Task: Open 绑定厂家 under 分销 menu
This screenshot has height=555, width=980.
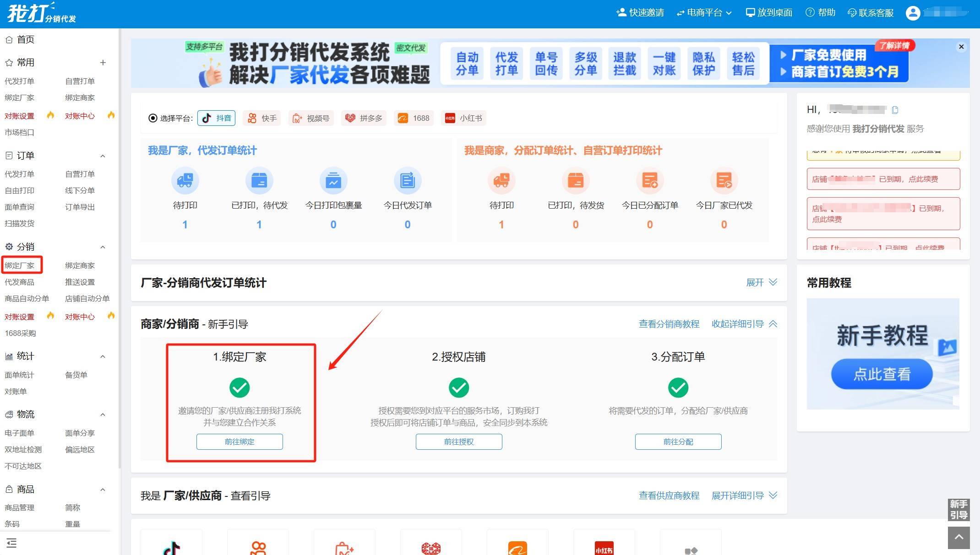Action: click(20, 265)
